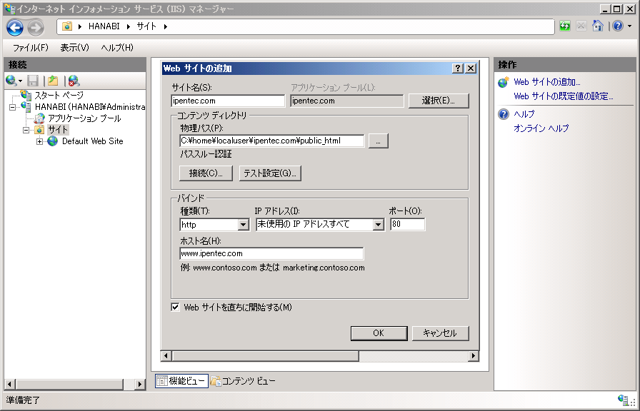The width and height of the screenshot is (640, 411).
Task: Close the Web サイトの追加 dialog
Action: coord(471,68)
